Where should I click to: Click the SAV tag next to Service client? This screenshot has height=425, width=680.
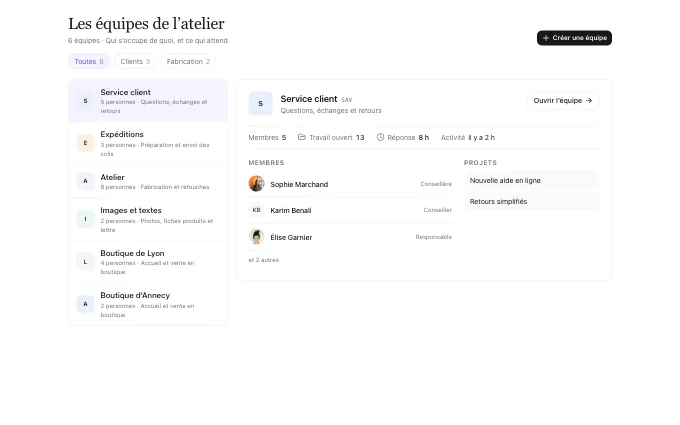point(347,100)
